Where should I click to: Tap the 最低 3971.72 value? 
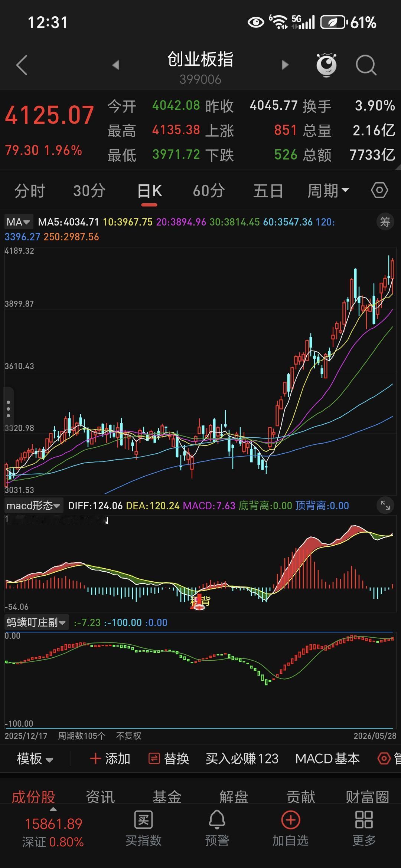[x=176, y=155]
